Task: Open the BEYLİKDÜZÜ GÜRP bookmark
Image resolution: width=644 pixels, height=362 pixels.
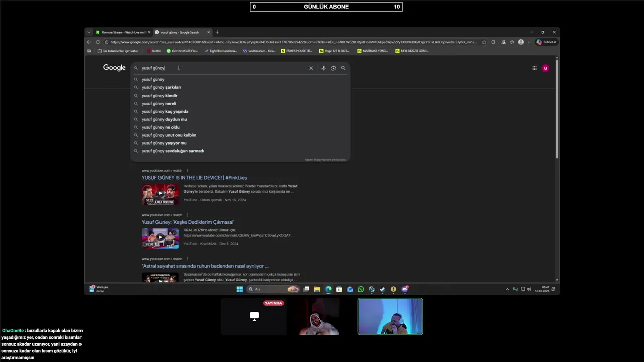Action: (412, 51)
